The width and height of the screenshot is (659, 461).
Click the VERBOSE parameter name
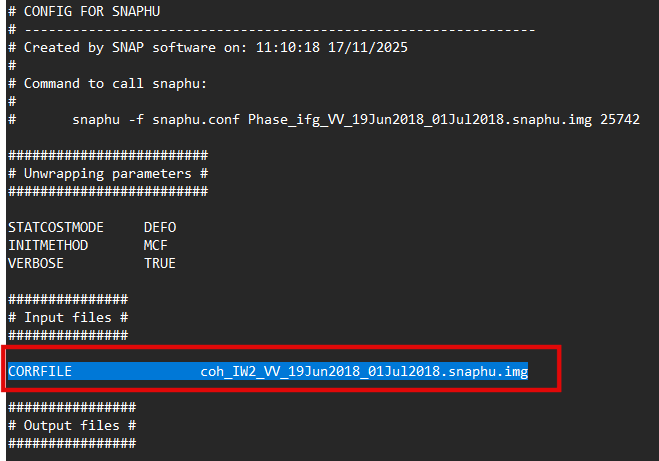pyautogui.click(x=36, y=263)
